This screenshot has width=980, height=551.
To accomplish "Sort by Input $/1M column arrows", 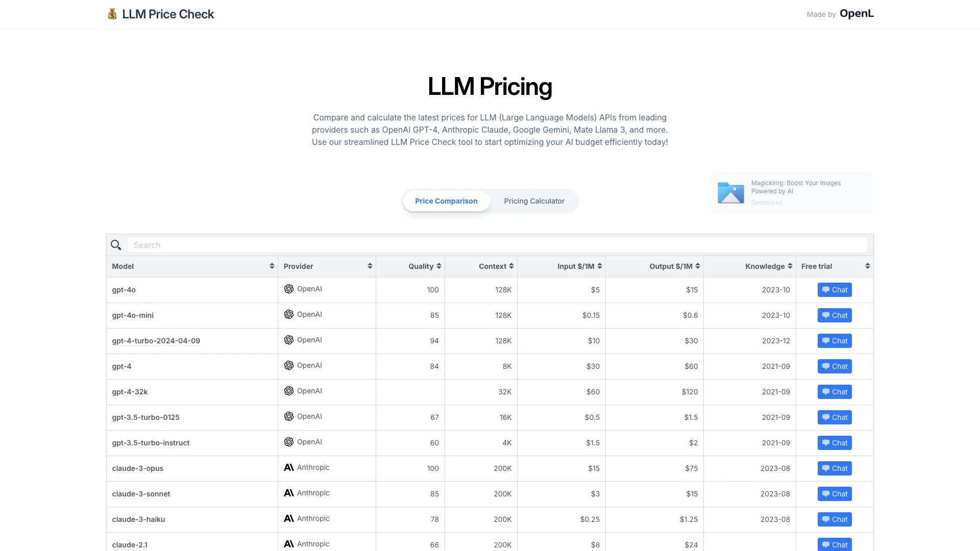I will tap(600, 266).
